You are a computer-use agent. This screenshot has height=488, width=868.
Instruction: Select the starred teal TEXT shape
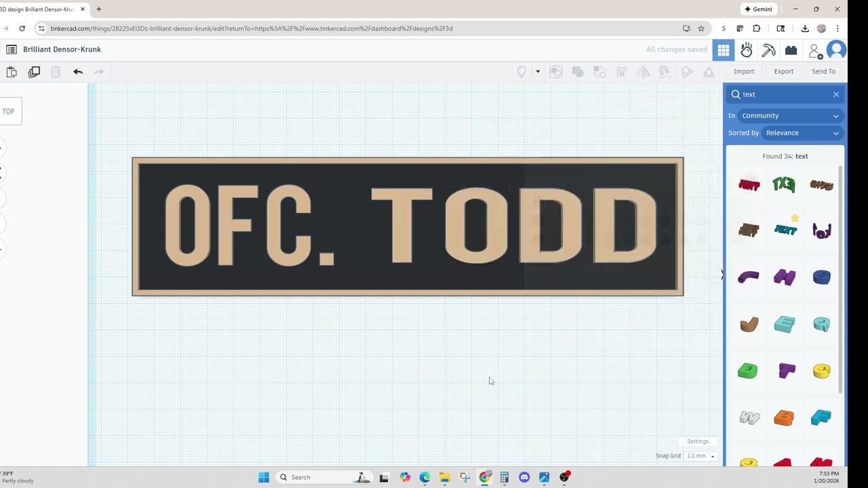(x=785, y=229)
